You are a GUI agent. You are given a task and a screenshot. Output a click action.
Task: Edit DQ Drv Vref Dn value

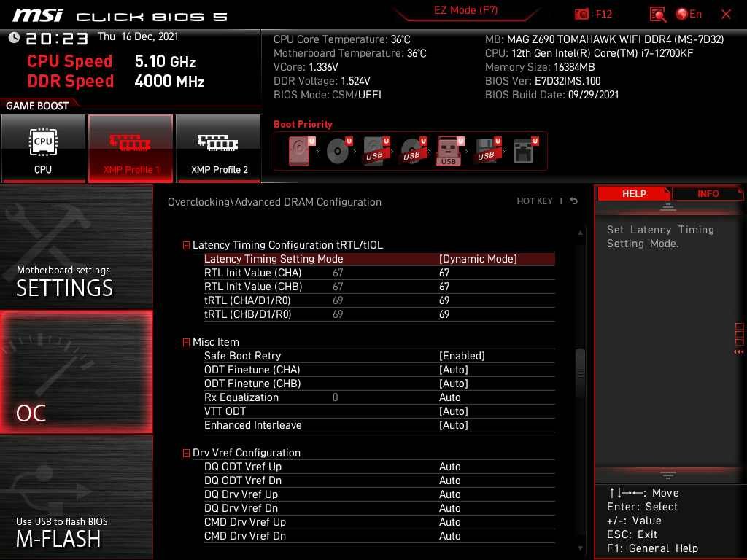point(379,508)
